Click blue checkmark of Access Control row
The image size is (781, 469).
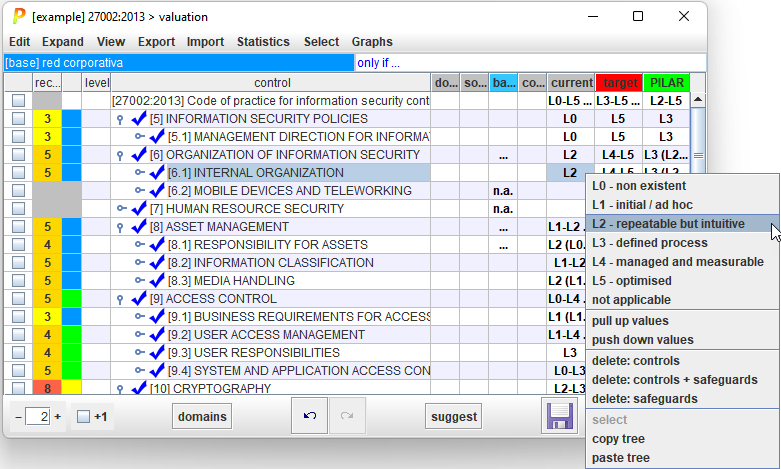[x=139, y=298]
